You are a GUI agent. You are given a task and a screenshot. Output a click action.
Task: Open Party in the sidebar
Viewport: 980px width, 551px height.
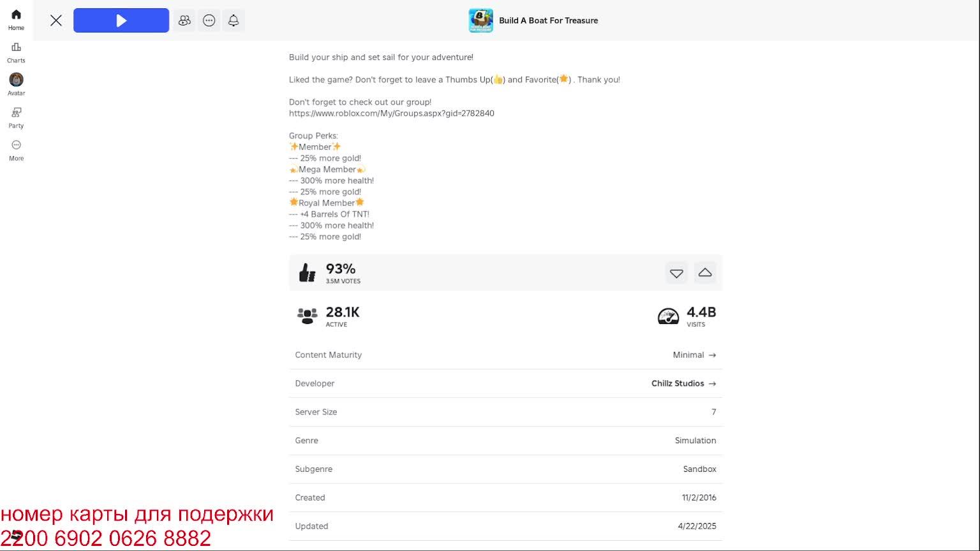click(16, 117)
